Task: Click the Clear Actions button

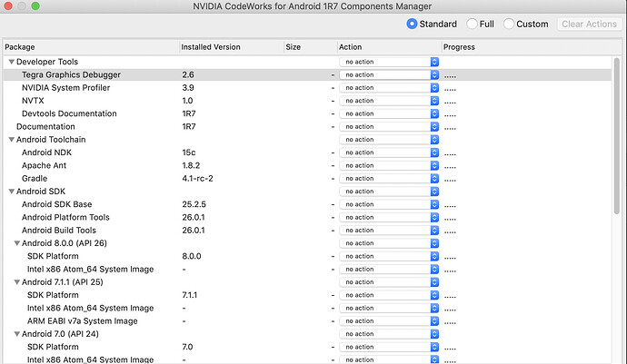Action: point(589,24)
